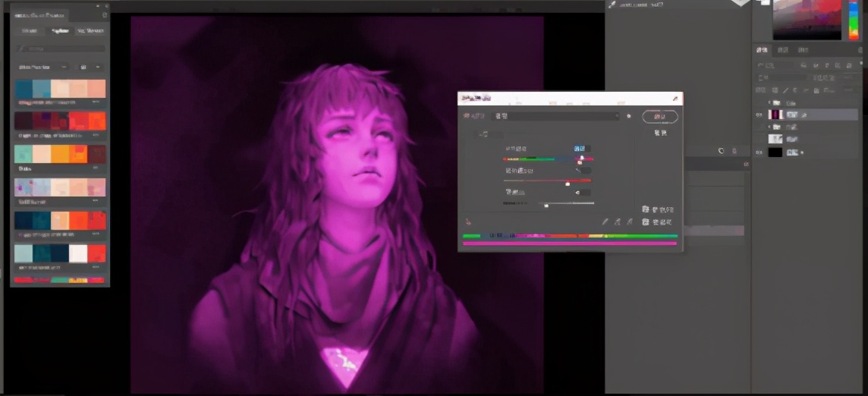Pick a color from the color picker field
This screenshot has width=868, height=396.
click(x=807, y=20)
